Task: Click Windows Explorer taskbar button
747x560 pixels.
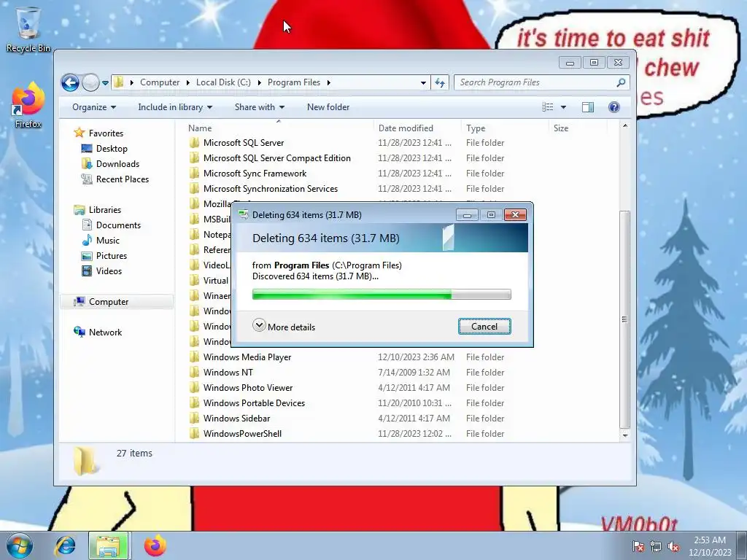Action: 109,546
